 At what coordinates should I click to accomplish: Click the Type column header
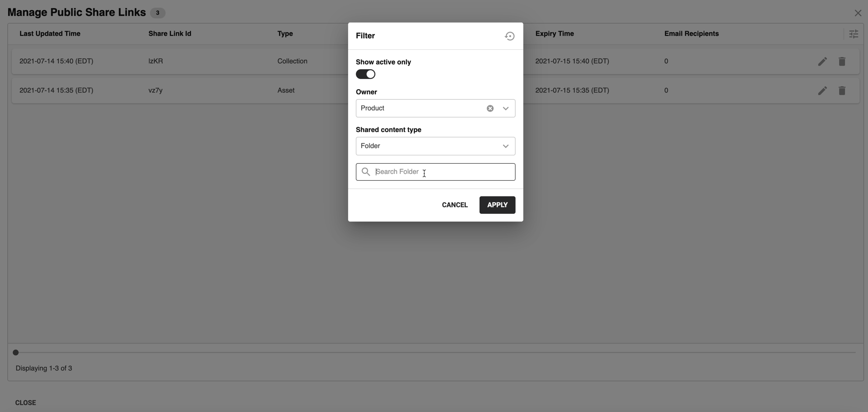pos(285,34)
